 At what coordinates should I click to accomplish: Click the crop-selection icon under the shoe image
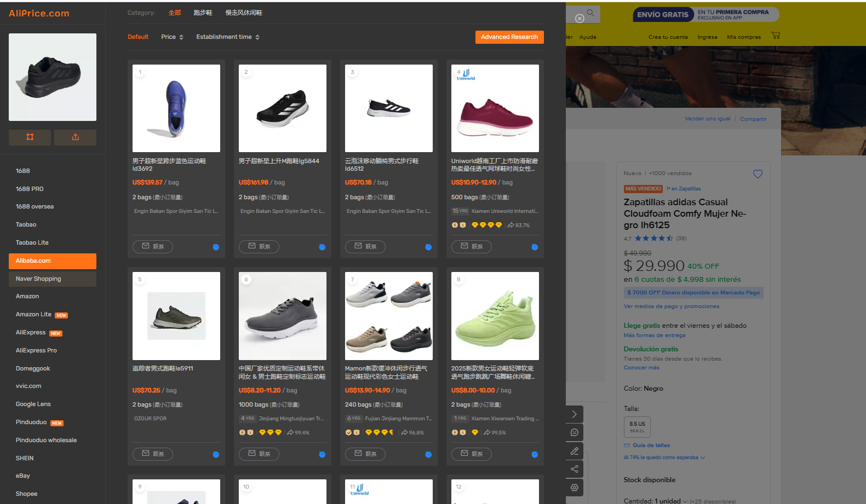pyautogui.click(x=30, y=137)
